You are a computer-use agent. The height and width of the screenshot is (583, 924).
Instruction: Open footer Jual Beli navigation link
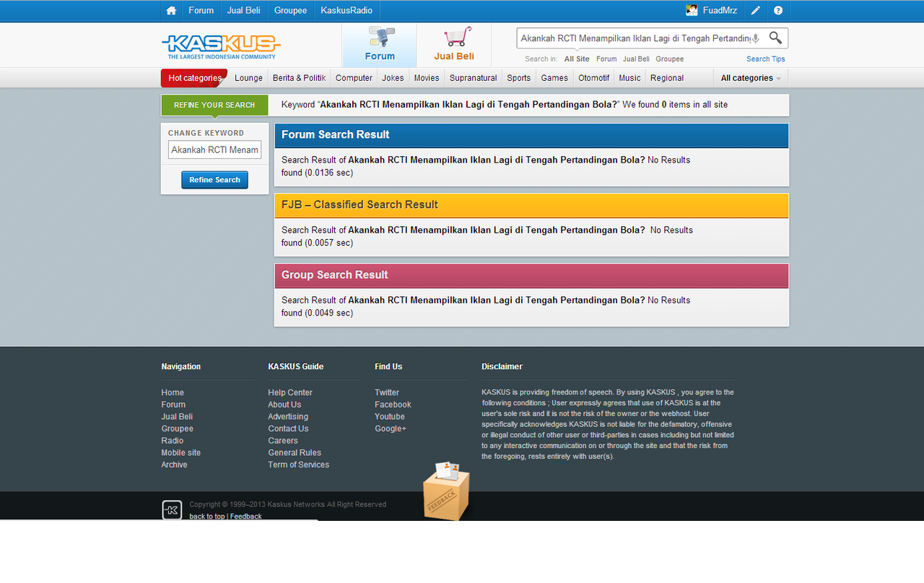177,417
